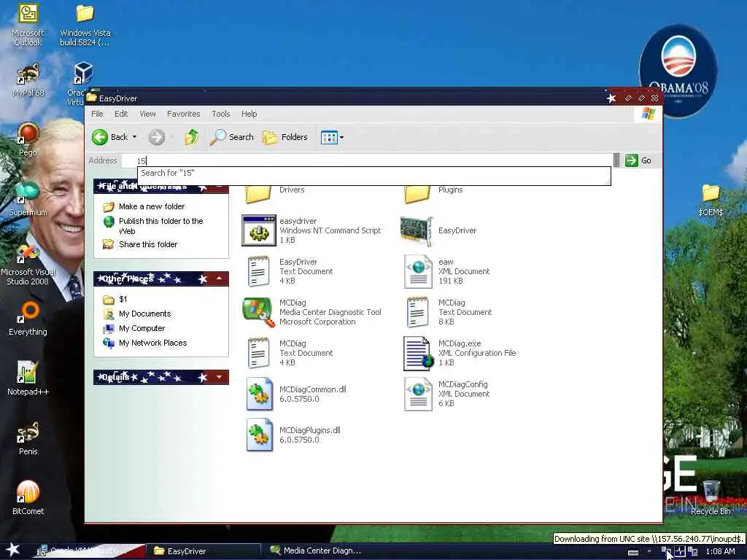Select the eaw XML Document icon
Screen dimensions: 747x560
(x=418, y=271)
